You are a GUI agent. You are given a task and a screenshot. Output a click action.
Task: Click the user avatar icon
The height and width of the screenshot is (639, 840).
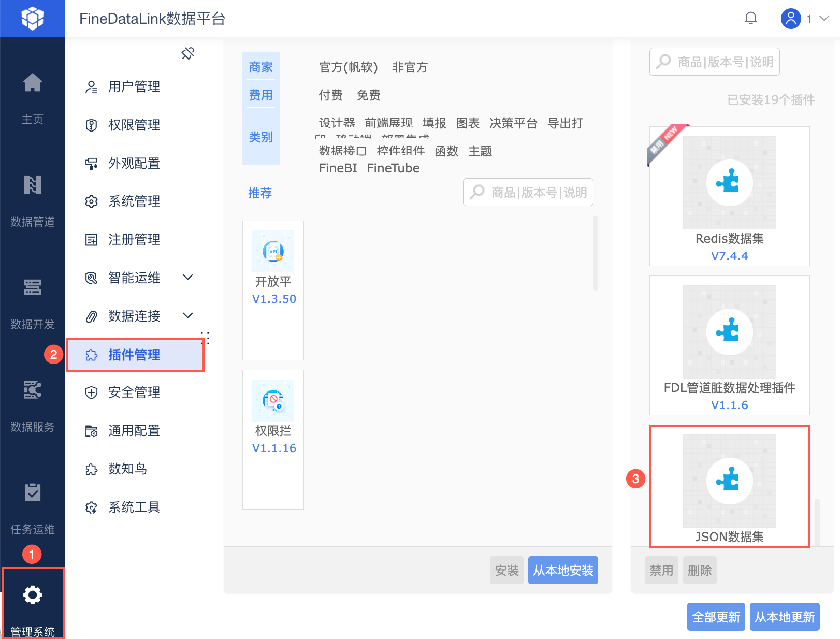790,19
